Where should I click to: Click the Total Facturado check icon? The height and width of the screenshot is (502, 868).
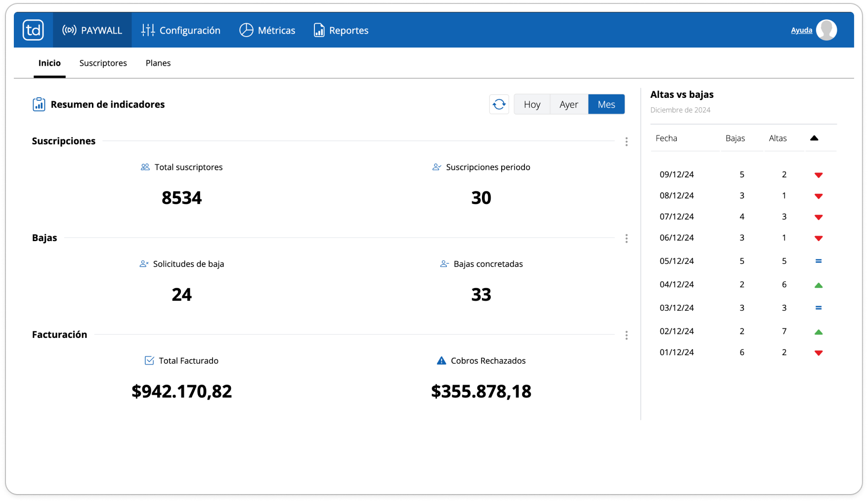(x=149, y=361)
